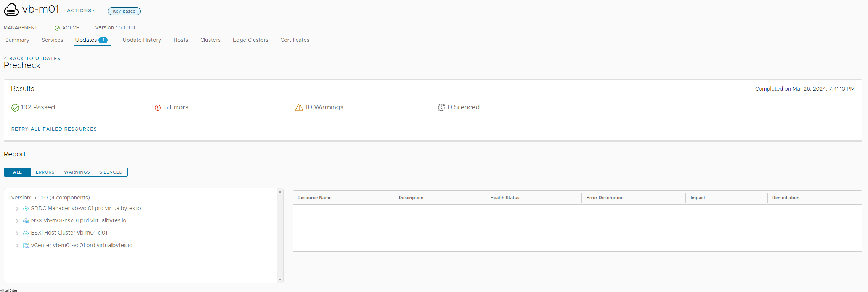Open the Update History tab
The image size is (868, 292).
[x=142, y=40]
